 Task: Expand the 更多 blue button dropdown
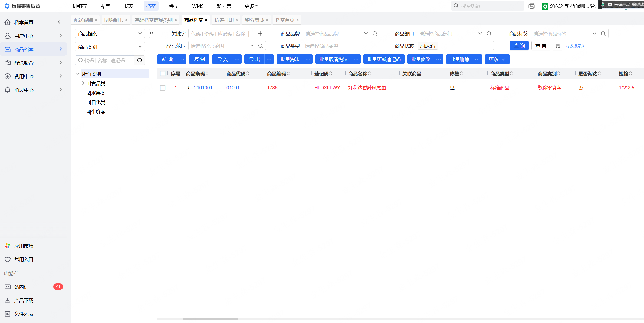pos(497,59)
